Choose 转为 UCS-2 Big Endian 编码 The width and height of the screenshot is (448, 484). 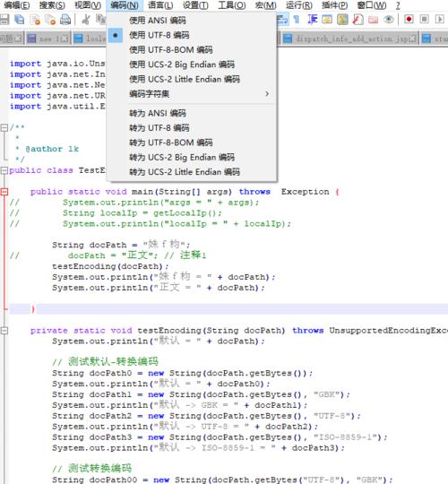[x=192, y=158]
